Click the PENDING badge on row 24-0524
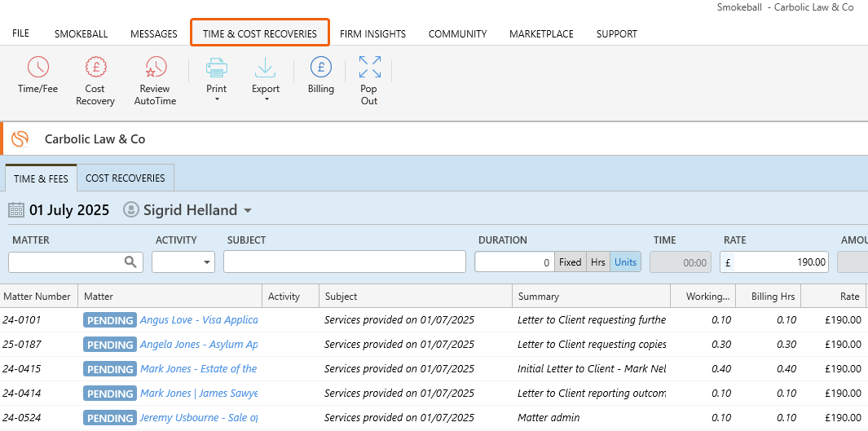 click(x=109, y=418)
